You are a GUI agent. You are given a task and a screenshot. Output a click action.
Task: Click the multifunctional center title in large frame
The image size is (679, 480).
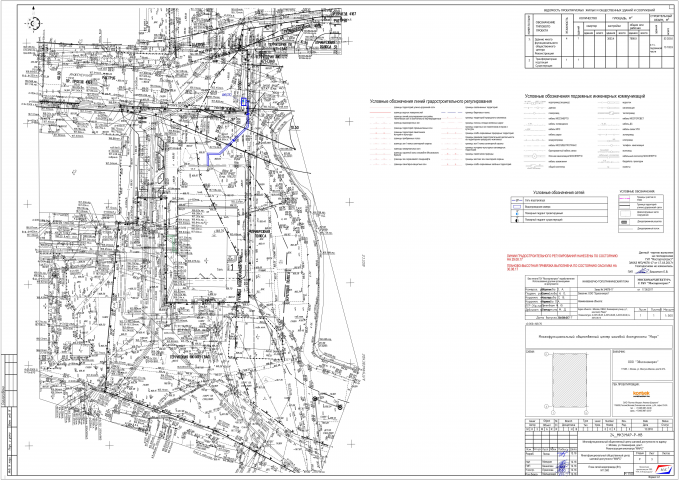(x=599, y=337)
